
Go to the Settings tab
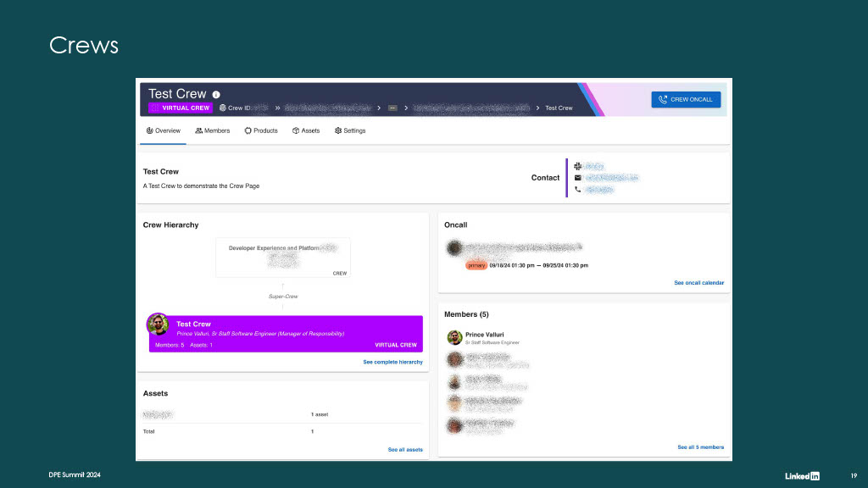click(x=350, y=131)
